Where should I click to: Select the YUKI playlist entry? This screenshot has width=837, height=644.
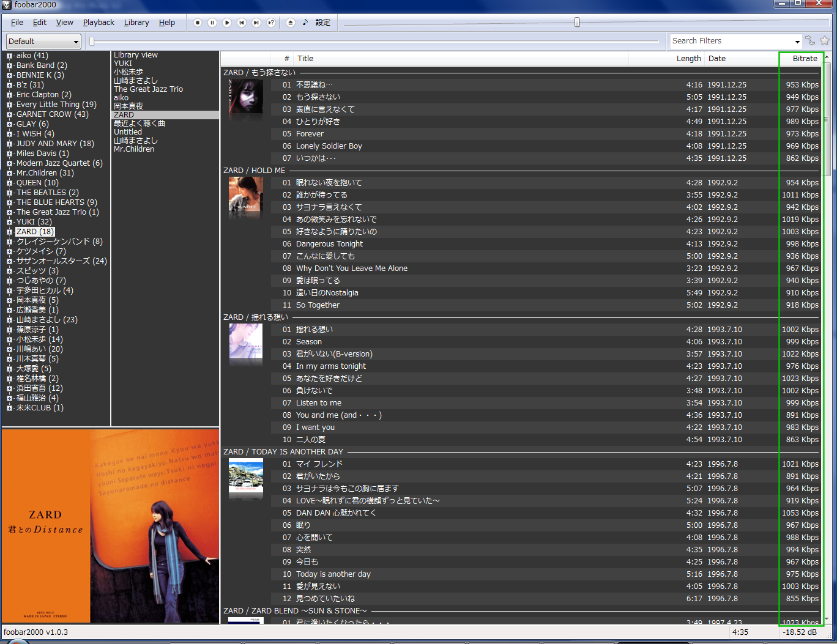123,64
